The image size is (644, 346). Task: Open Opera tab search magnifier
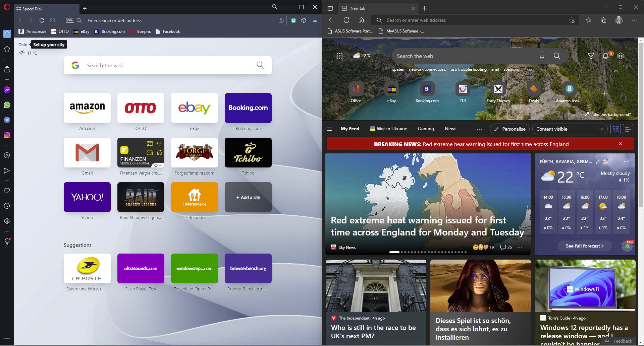click(x=275, y=7)
